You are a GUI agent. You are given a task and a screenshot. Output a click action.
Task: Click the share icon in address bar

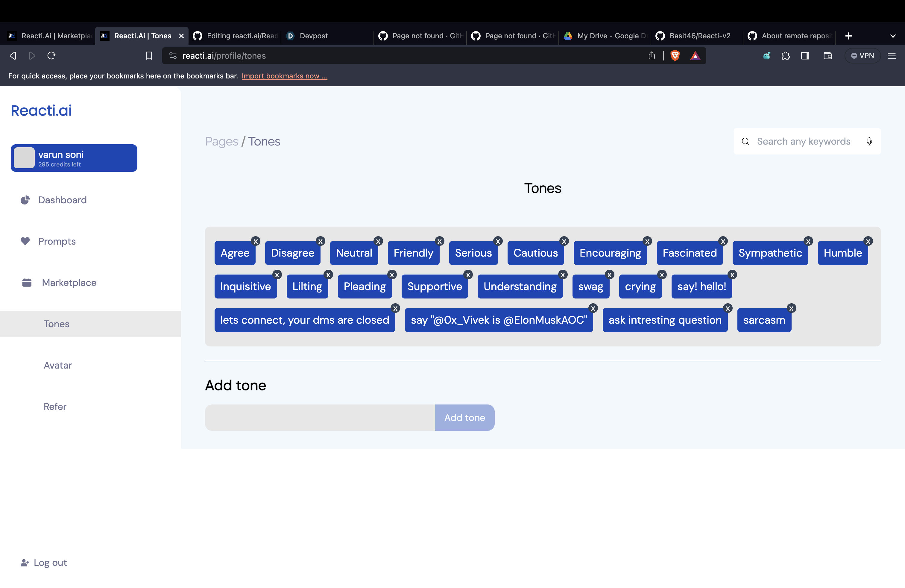coord(652,56)
